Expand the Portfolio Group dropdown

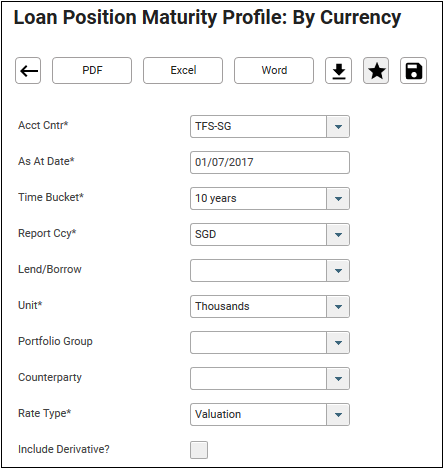tap(338, 343)
